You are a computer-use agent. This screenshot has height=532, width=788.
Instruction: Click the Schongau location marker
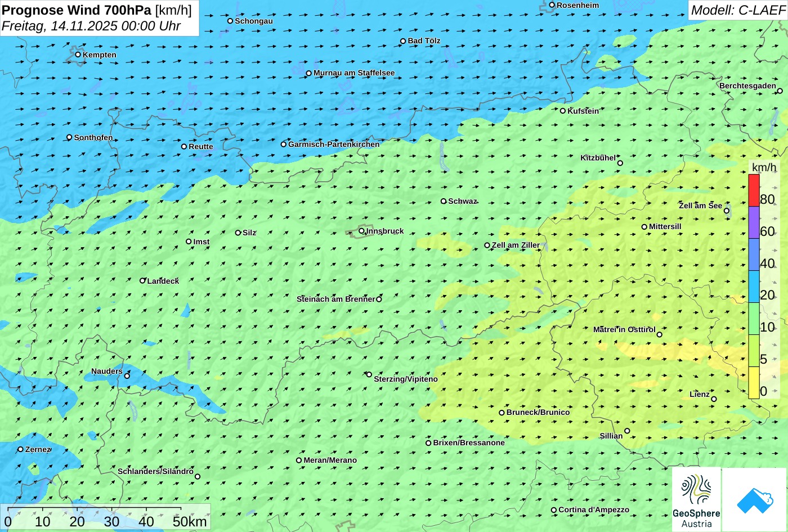[230, 21]
